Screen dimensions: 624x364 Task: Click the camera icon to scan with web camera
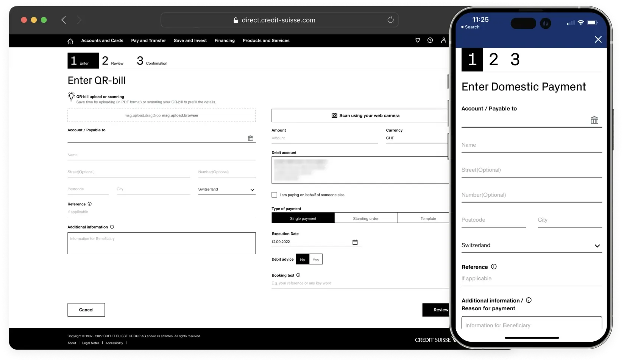334,115
